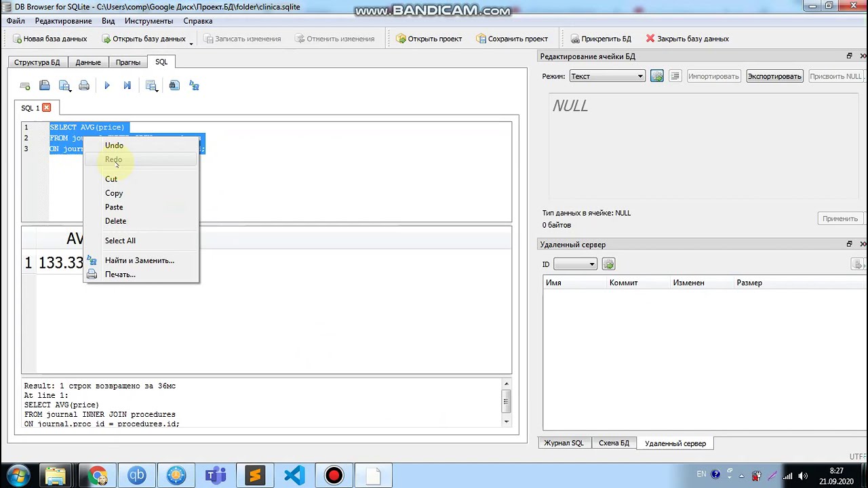The image size is (868, 488).
Task: Choose Cut from the context menu
Action: (141, 179)
